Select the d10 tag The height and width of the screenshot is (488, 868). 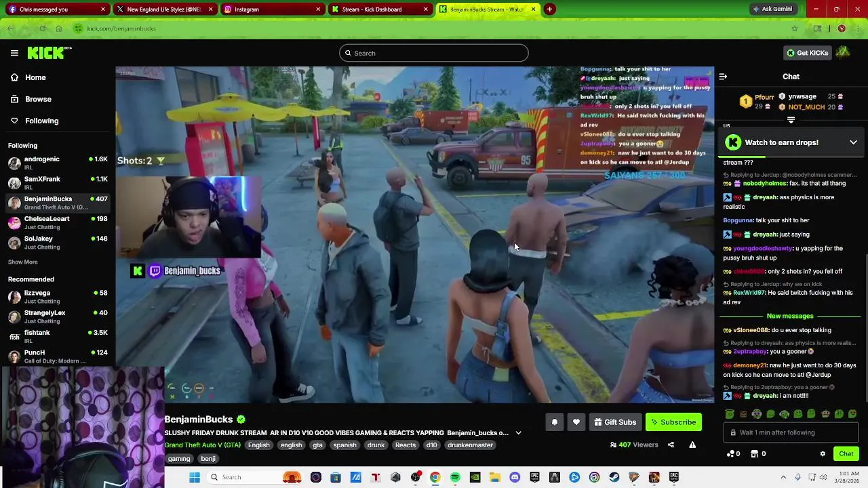click(431, 445)
